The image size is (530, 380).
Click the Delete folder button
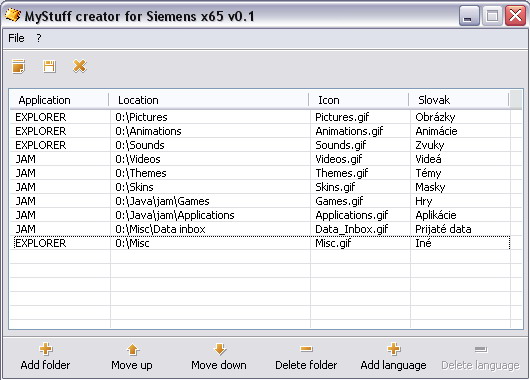pyautogui.click(x=306, y=357)
